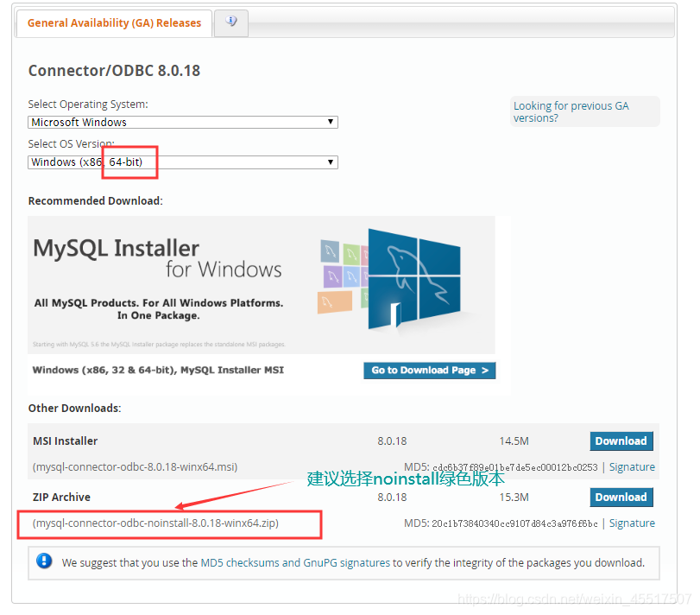Click Go to Download Page button
The width and height of the screenshot is (700, 615).
[x=430, y=371]
